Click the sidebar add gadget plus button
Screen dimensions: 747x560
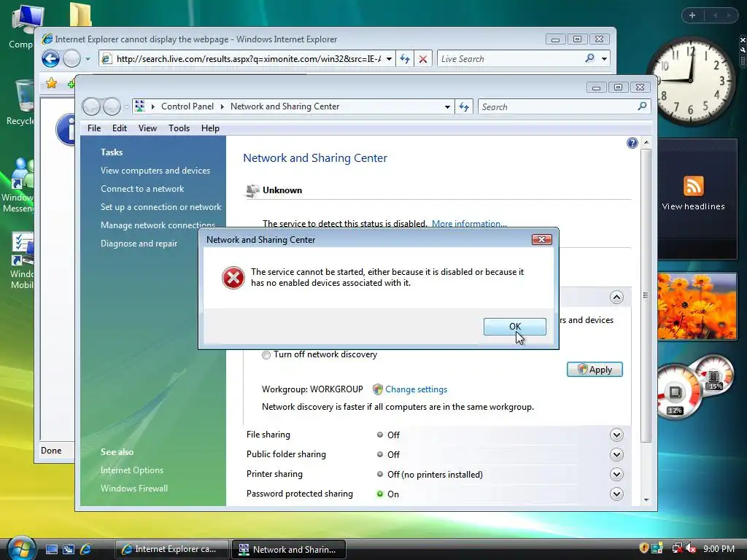pyautogui.click(x=692, y=15)
